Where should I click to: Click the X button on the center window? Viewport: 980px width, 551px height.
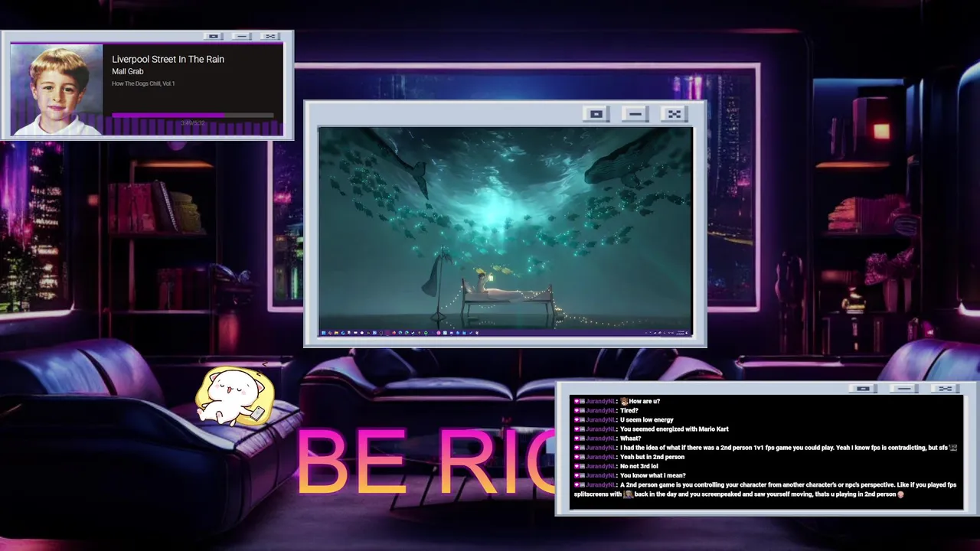[x=675, y=114]
